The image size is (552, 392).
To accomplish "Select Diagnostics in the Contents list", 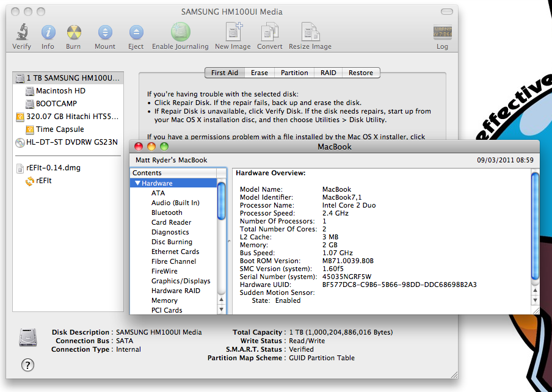I will tap(173, 232).
